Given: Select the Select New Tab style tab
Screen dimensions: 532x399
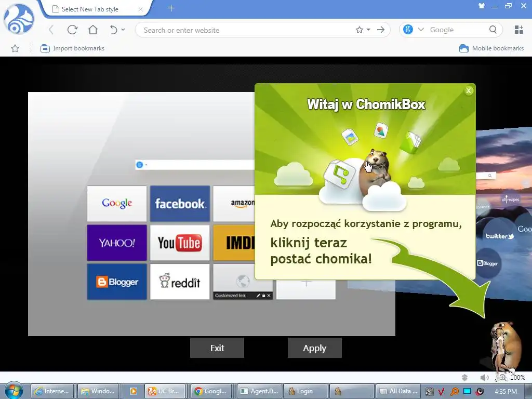Looking at the screenshot, I should pos(90,9).
